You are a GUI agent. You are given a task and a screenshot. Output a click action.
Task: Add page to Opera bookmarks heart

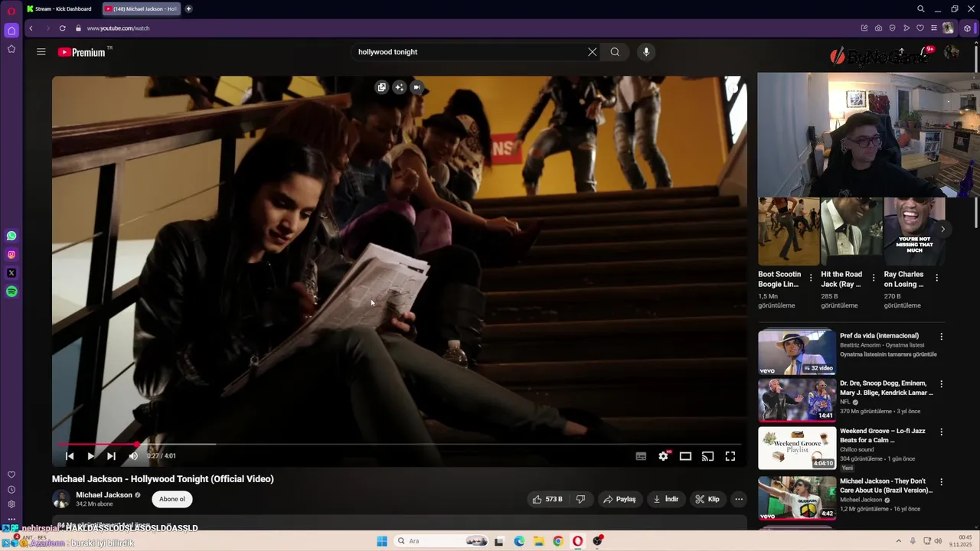tap(920, 28)
